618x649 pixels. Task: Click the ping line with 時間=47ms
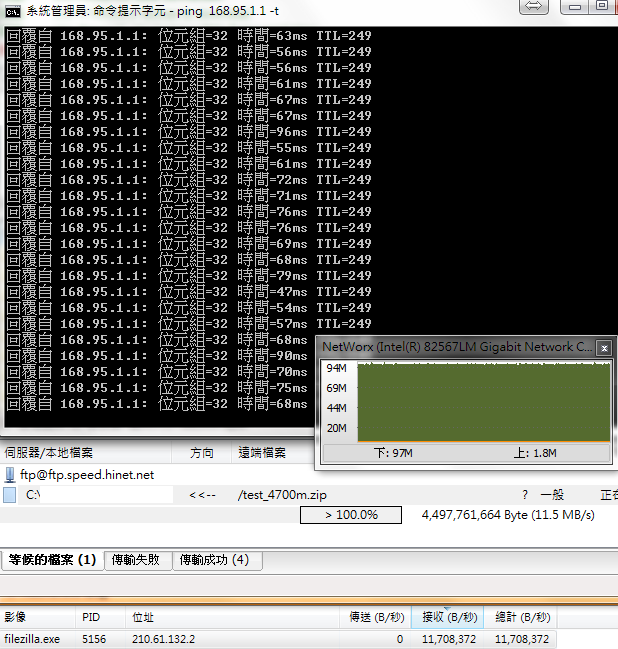(189, 292)
